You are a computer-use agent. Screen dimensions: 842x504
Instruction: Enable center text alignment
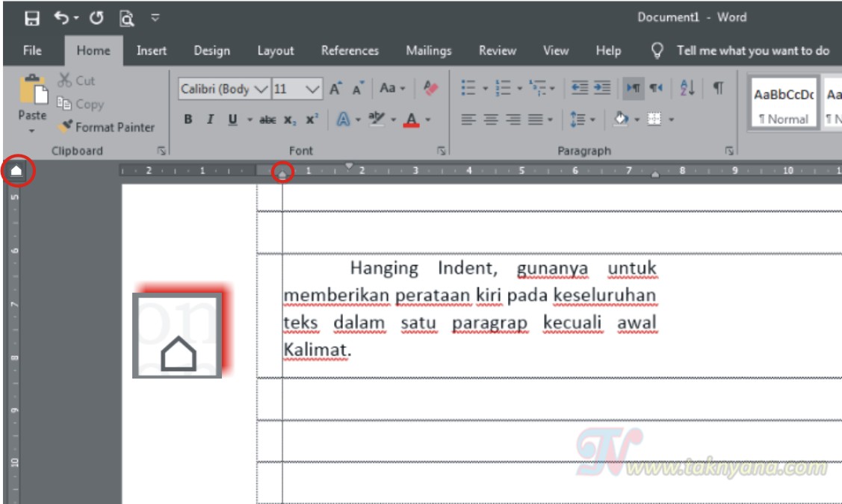(491, 119)
